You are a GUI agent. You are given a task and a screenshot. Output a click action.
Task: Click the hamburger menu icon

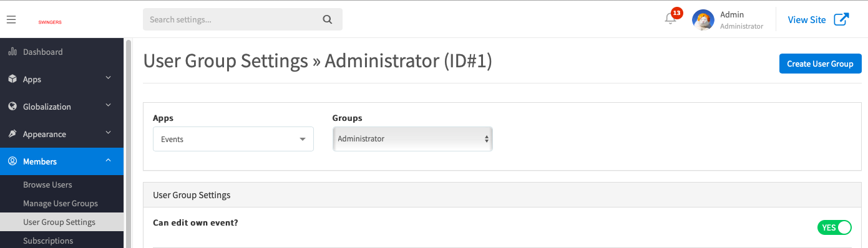point(11,19)
